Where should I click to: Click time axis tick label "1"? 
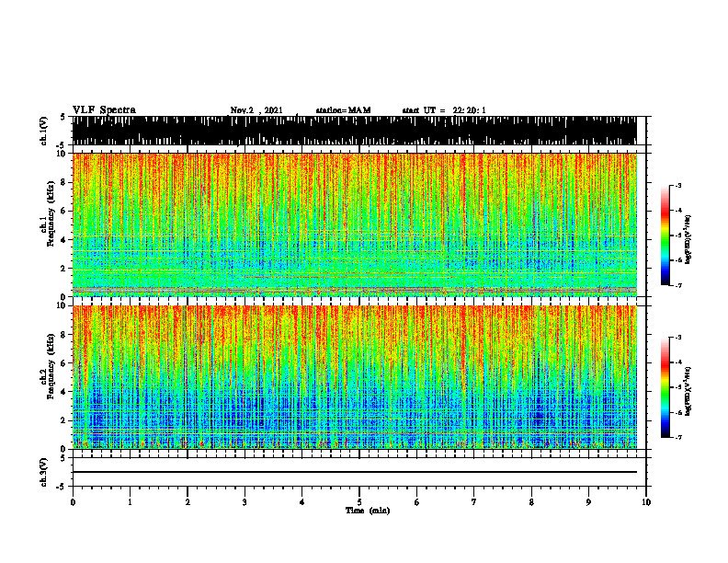pos(130,502)
